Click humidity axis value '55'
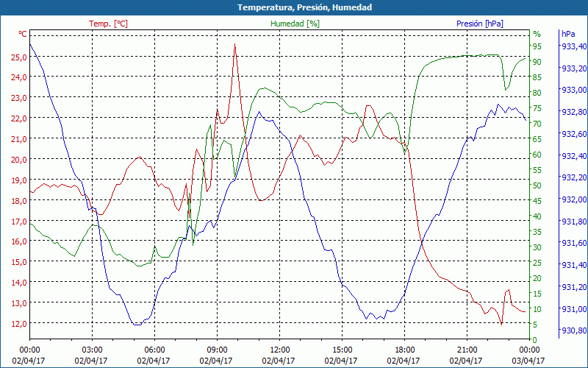Viewport: 588px width, 368px height. pos(537,170)
